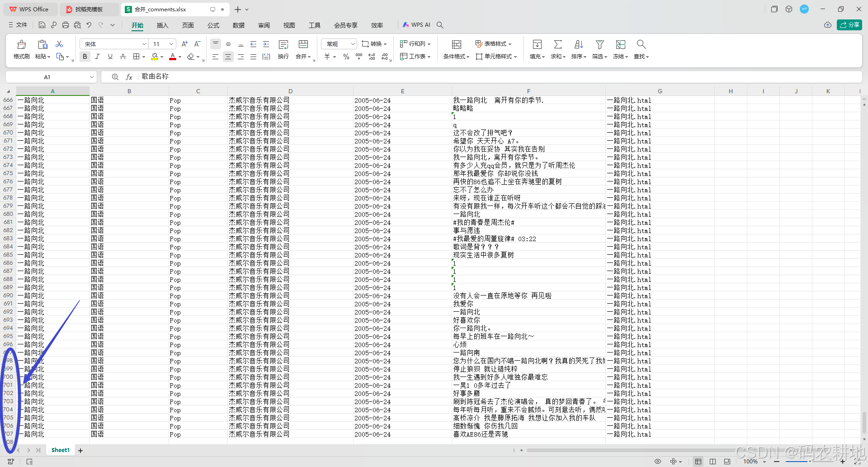
Task: Click the Increase decimal places icon
Action: tap(372, 57)
